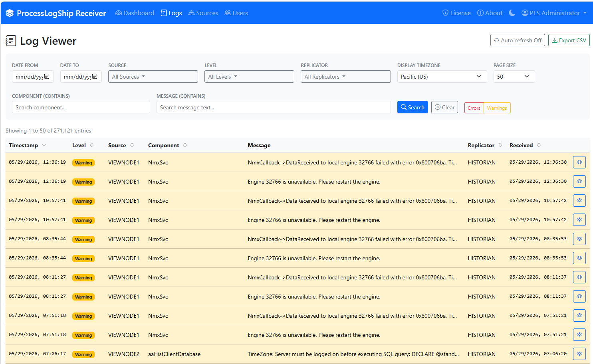The image size is (593, 364).
Task: Open Users nav item
Action: (236, 13)
